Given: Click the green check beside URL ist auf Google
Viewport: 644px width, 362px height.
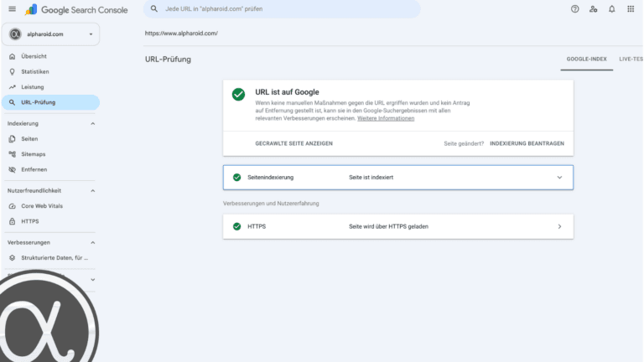Looking at the screenshot, I should [238, 95].
